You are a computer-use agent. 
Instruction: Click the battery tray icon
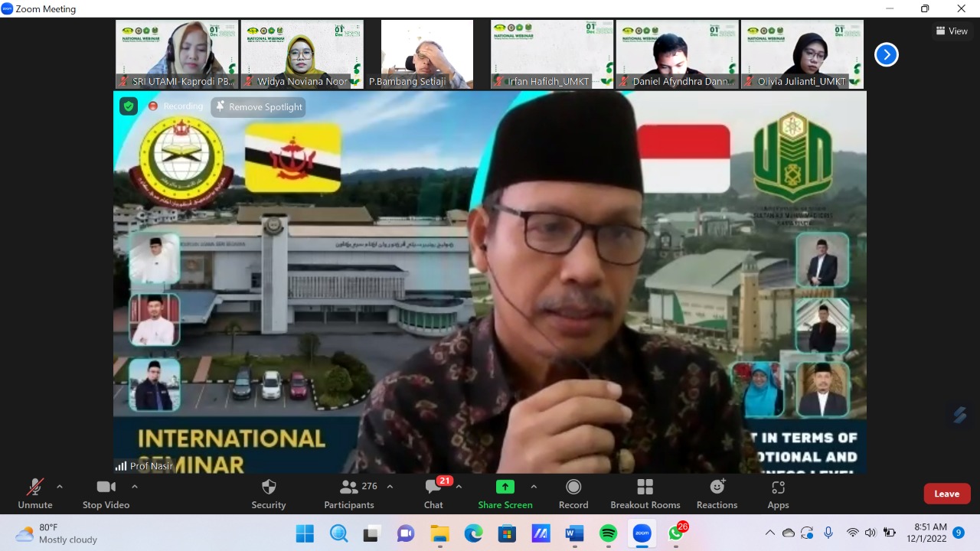[890, 533]
